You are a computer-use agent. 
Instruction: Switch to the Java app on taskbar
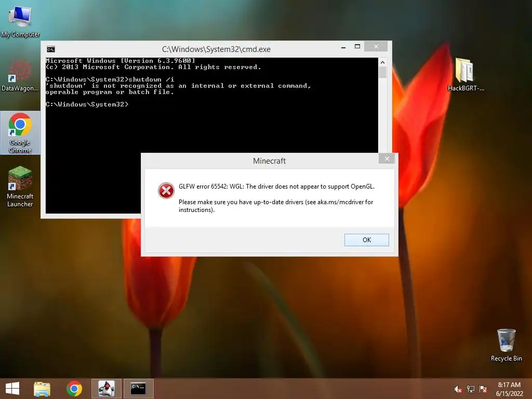click(x=106, y=389)
